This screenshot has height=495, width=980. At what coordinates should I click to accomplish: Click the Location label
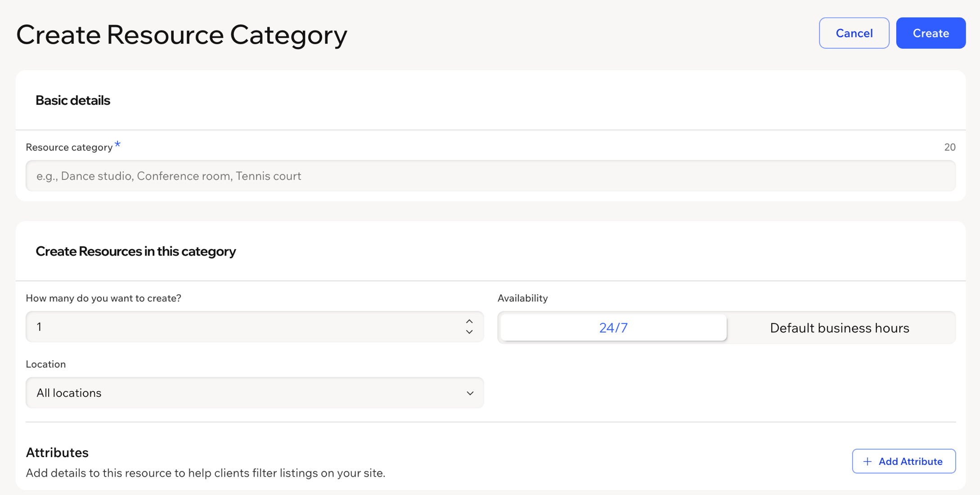pos(45,364)
